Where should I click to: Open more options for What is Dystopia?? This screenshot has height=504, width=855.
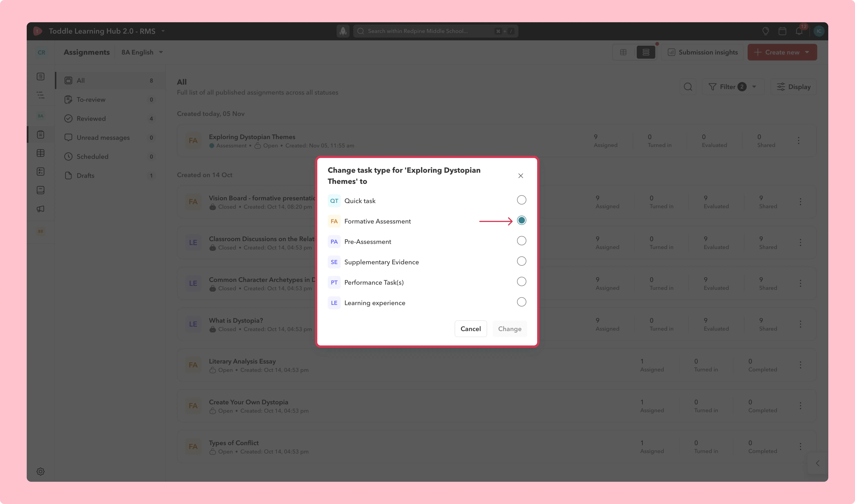[800, 324]
